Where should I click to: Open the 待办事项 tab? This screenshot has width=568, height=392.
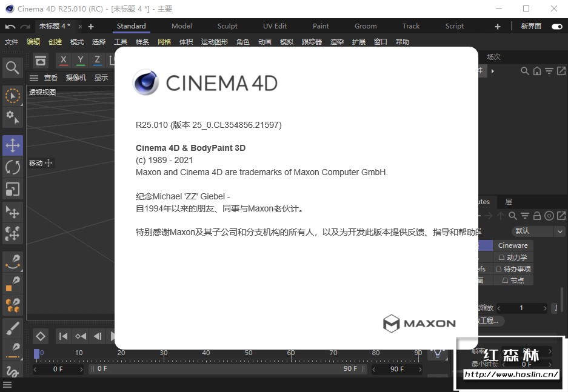pyautogui.click(x=513, y=269)
